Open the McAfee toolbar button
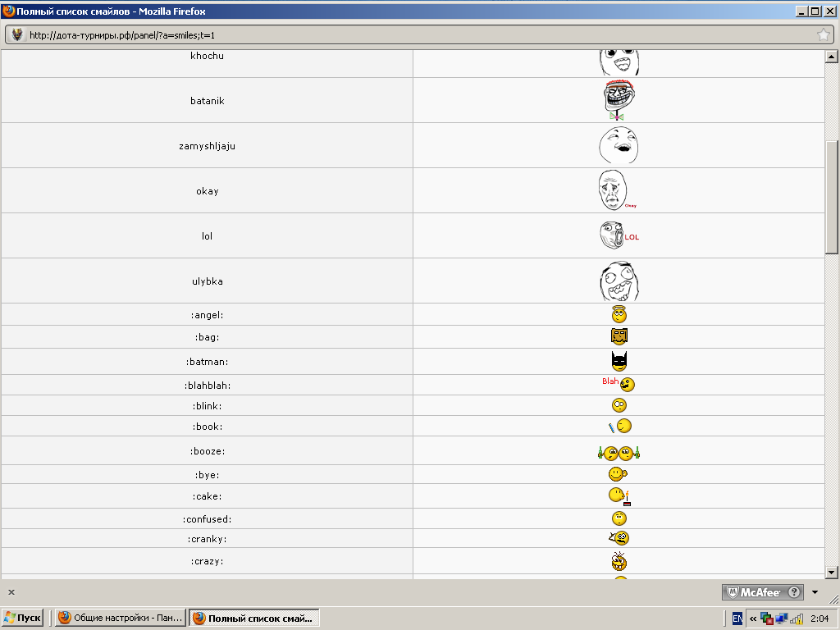The height and width of the screenshot is (630, 840). pyautogui.click(x=762, y=592)
